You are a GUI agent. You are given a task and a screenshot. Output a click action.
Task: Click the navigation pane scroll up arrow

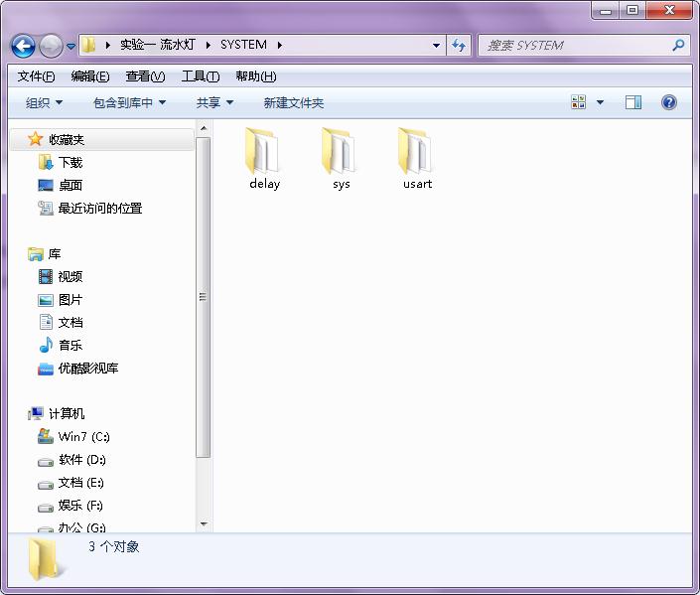(204, 129)
